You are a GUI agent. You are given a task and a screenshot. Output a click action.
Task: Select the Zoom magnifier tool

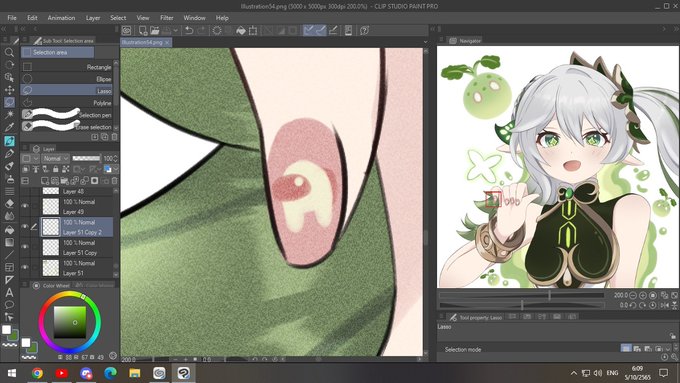click(x=9, y=52)
